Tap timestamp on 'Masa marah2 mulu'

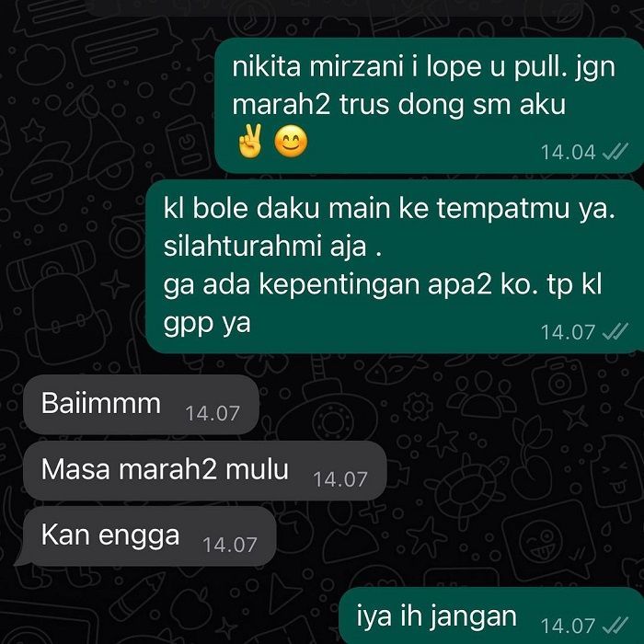(x=340, y=479)
